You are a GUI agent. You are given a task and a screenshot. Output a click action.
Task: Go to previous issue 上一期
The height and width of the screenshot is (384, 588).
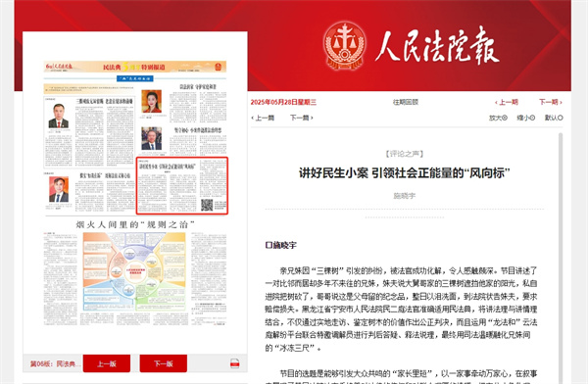tap(507, 102)
